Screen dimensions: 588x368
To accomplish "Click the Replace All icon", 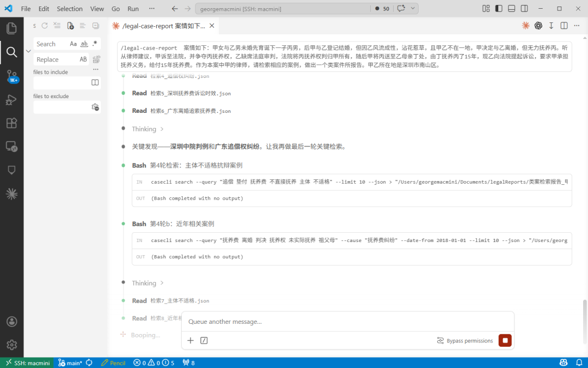I will pos(96,59).
